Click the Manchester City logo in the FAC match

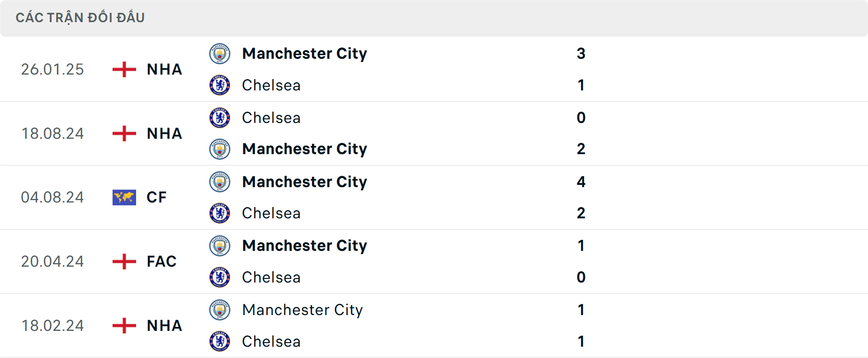pos(220,246)
